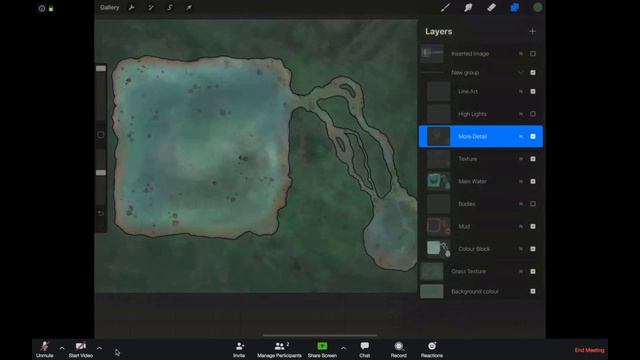The width and height of the screenshot is (640, 360).
Task: Select the Texture layer name
Action: click(x=468, y=159)
